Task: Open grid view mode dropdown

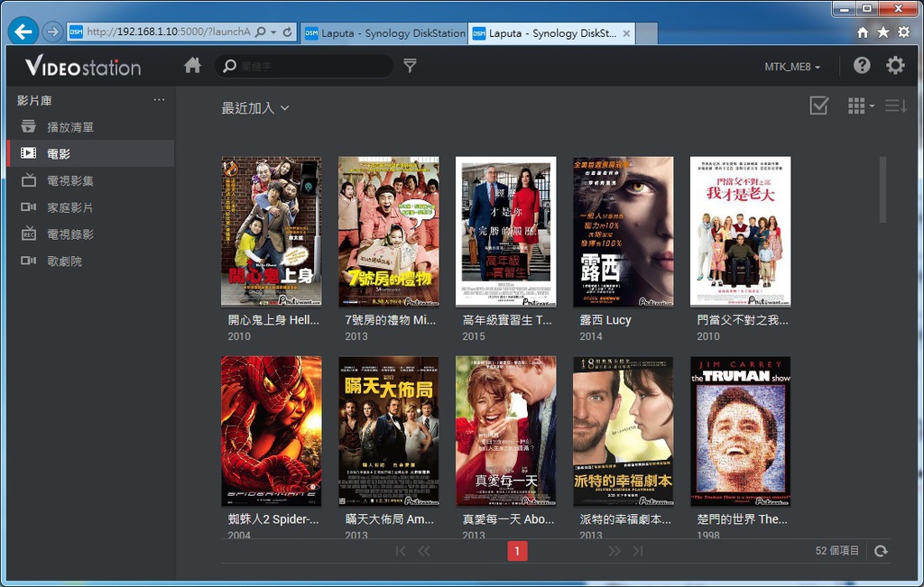Action: [860, 106]
